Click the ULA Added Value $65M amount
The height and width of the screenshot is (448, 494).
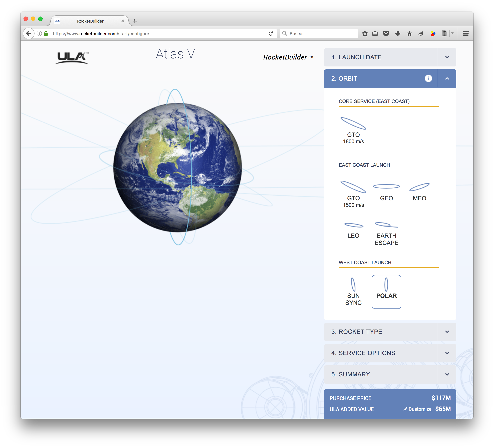click(x=443, y=409)
